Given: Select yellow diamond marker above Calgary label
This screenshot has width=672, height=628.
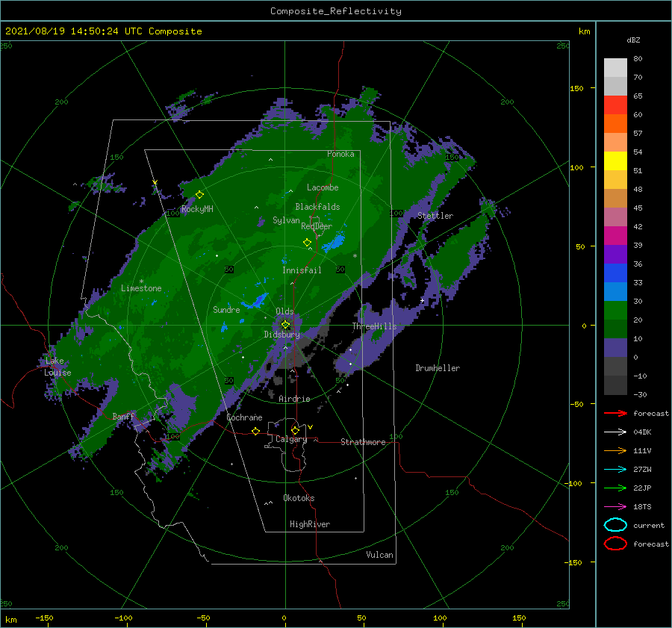Looking at the screenshot, I should tap(295, 430).
